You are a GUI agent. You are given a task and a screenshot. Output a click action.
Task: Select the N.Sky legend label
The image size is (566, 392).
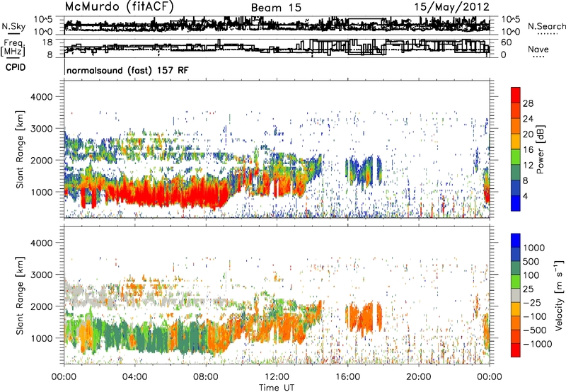pos(13,27)
